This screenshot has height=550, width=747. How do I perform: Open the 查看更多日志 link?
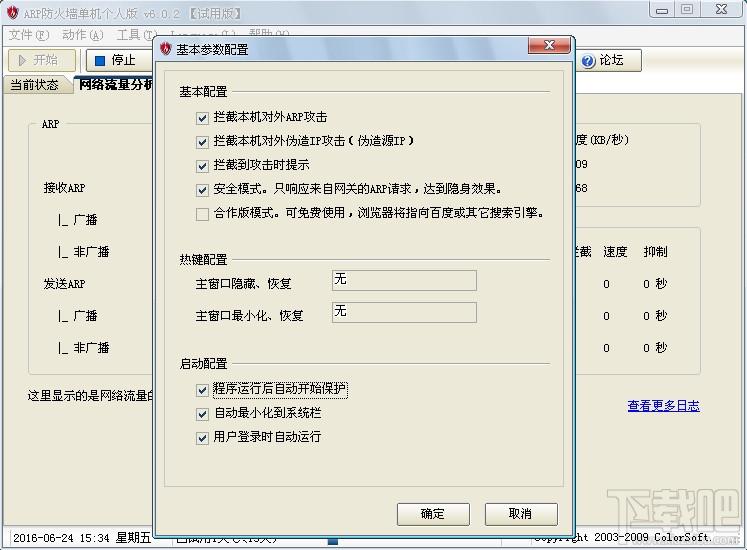663,406
